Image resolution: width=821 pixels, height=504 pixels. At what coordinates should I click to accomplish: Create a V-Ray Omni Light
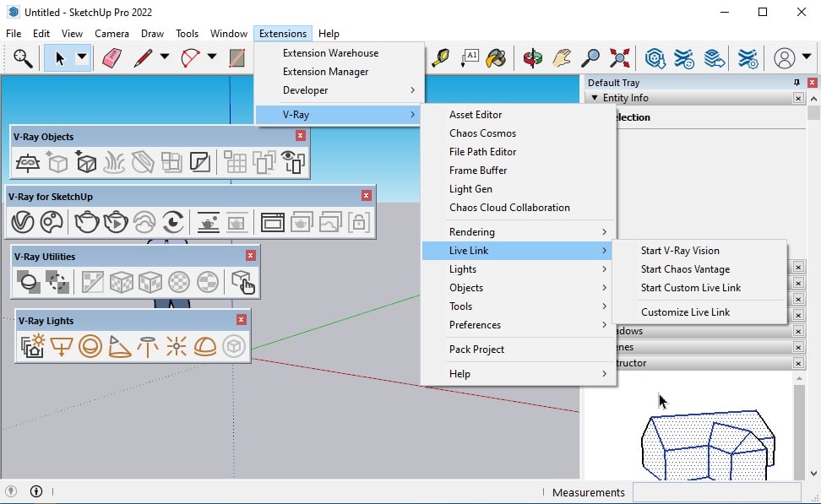tap(177, 346)
